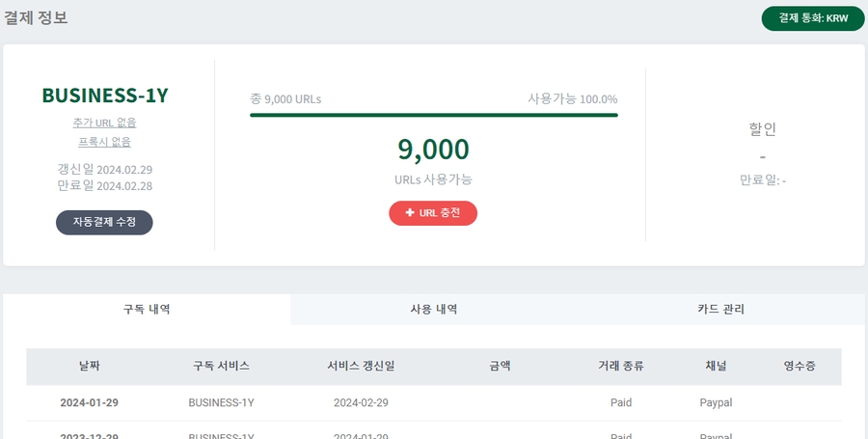Click the 서비스 갱신일 column header
The height and width of the screenshot is (439, 868).
[x=361, y=367]
